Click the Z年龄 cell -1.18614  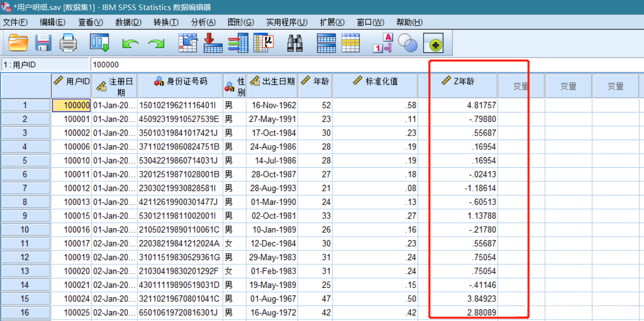458,188
